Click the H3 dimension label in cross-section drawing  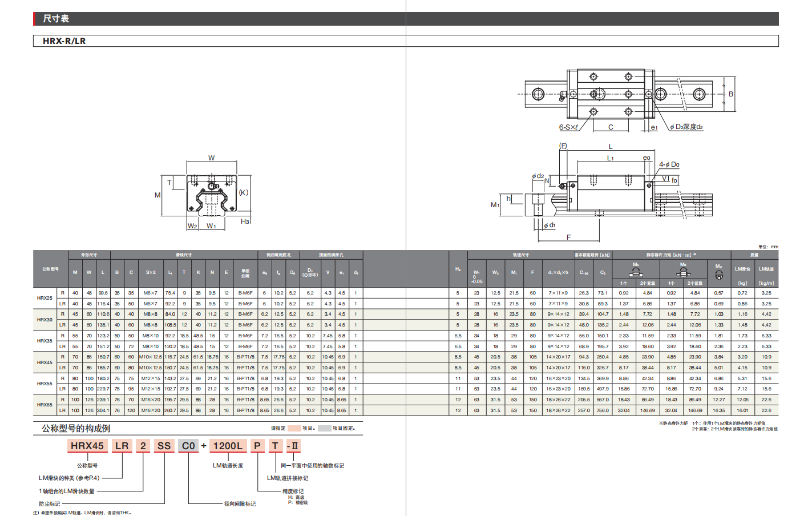[x=245, y=221]
